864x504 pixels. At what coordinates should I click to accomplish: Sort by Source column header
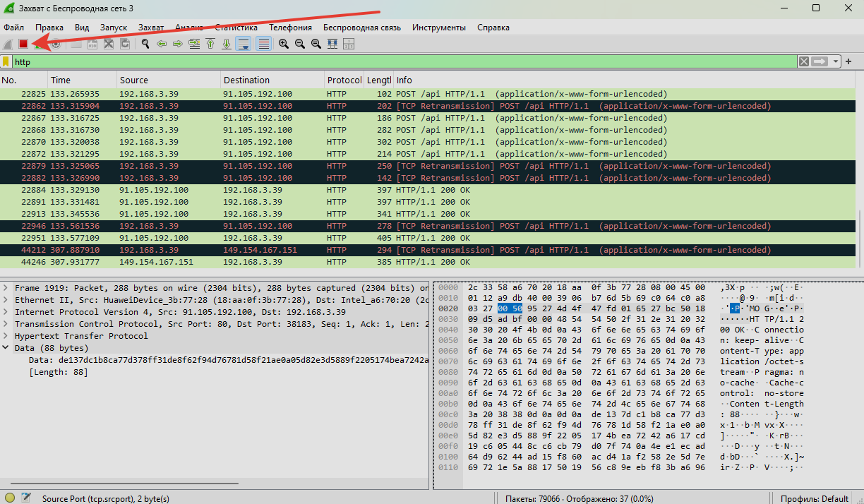coord(168,80)
